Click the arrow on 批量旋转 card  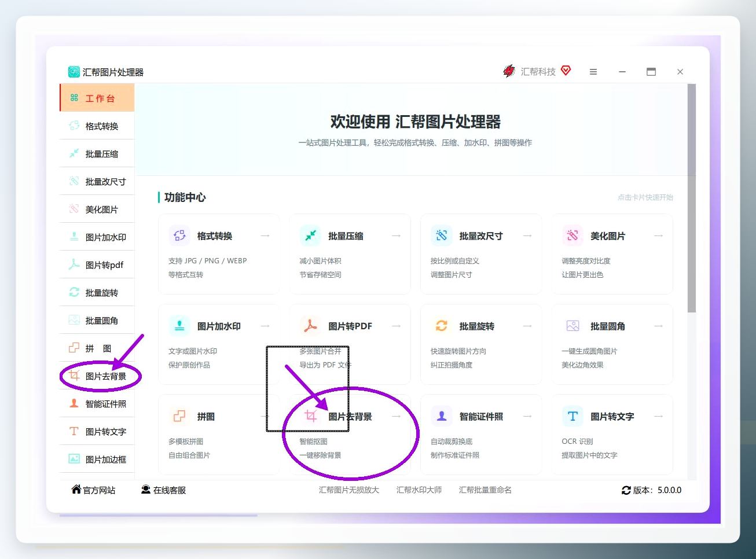(x=527, y=326)
